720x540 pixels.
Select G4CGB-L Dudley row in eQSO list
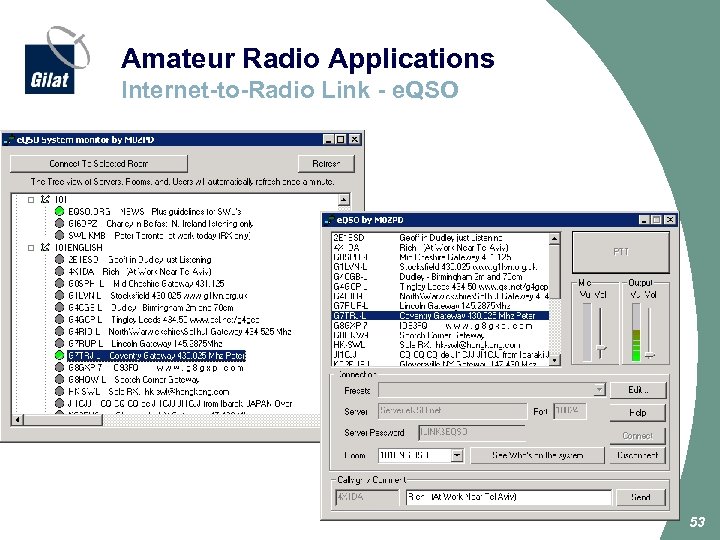pyautogui.click(x=440, y=276)
